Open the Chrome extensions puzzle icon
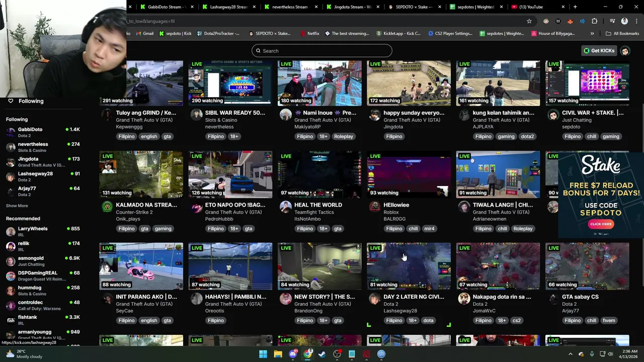The image size is (644, 362). pos(594,21)
